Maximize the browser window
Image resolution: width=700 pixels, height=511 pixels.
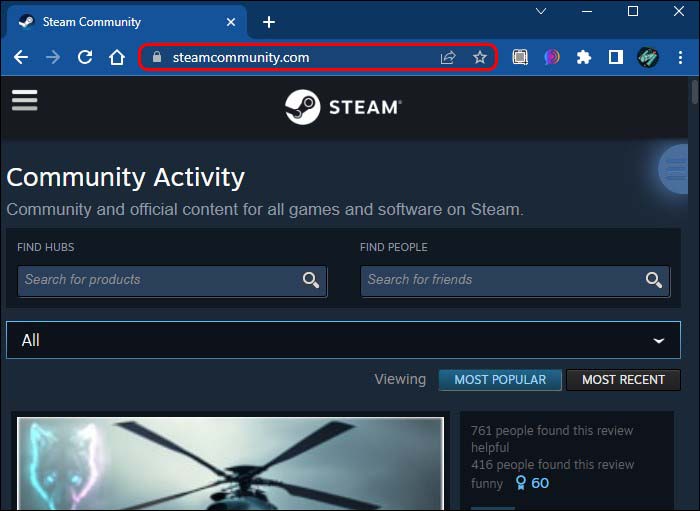pos(633,12)
